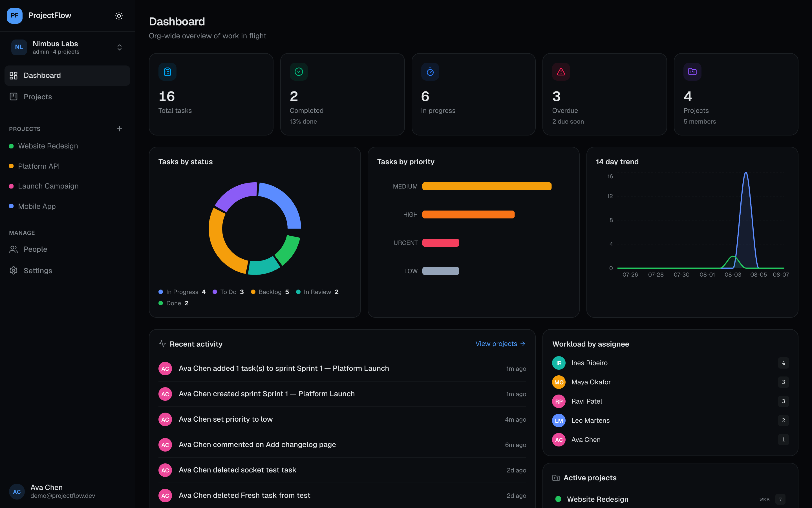Open Settings page in sidebar
This screenshot has width=812, height=508.
[x=67, y=270]
